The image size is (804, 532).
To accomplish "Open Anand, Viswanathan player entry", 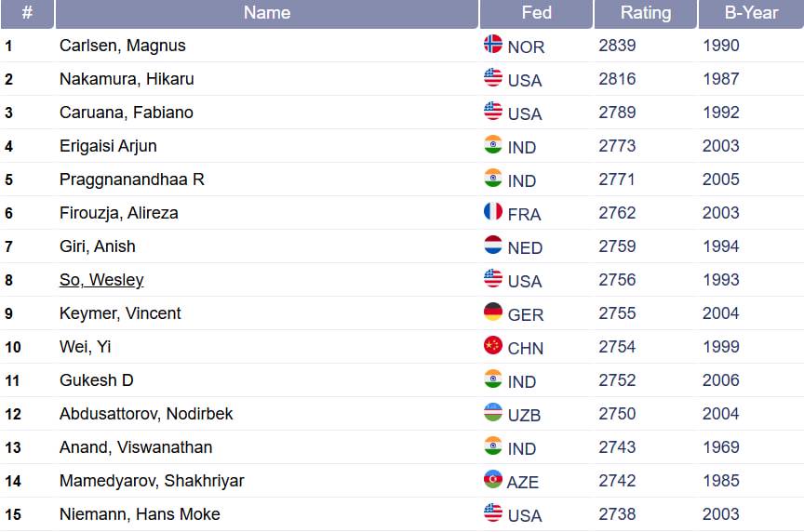I will (136, 447).
